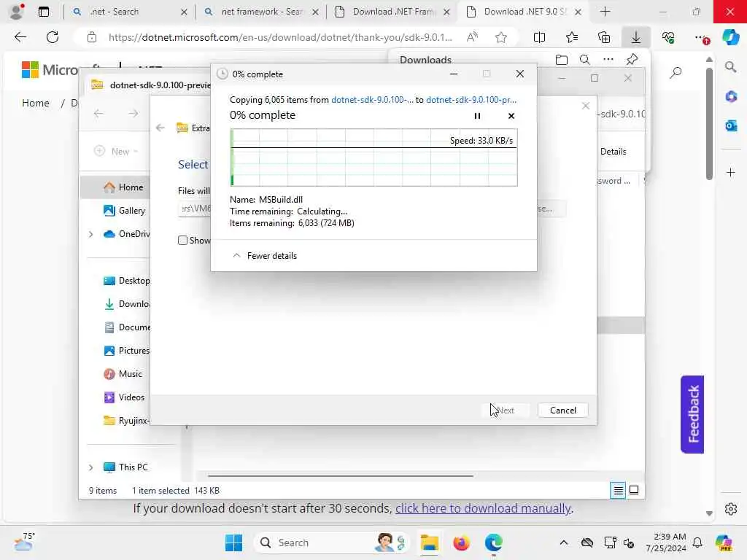The width and height of the screenshot is (747, 560).
Task: Switch Explorer to details list view
Action: 618,490
